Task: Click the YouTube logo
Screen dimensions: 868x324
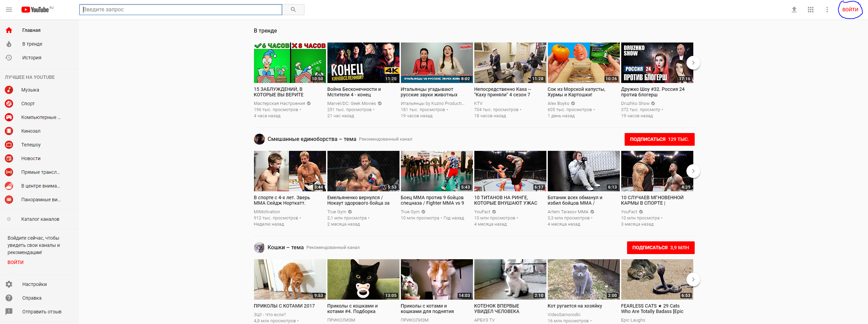Action: (36, 10)
